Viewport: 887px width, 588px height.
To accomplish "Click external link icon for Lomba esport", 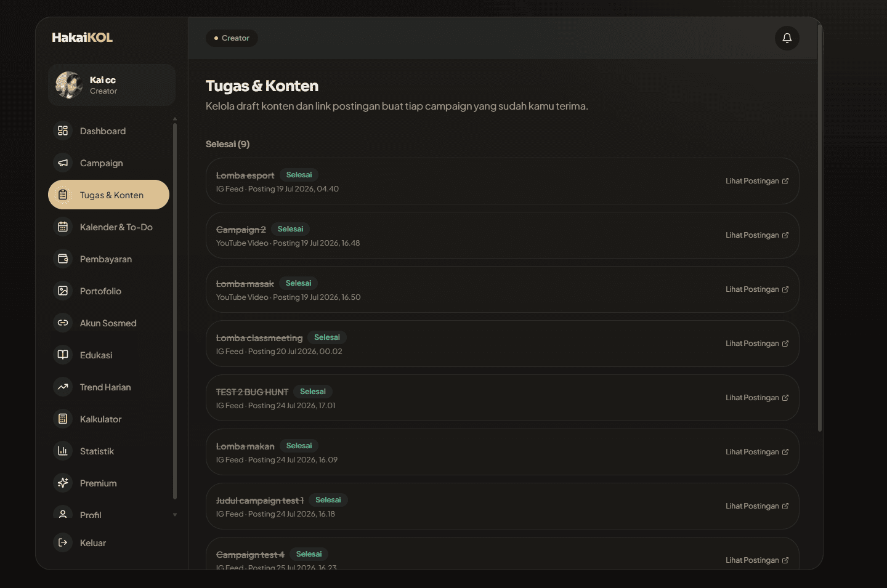I will tap(785, 181).
